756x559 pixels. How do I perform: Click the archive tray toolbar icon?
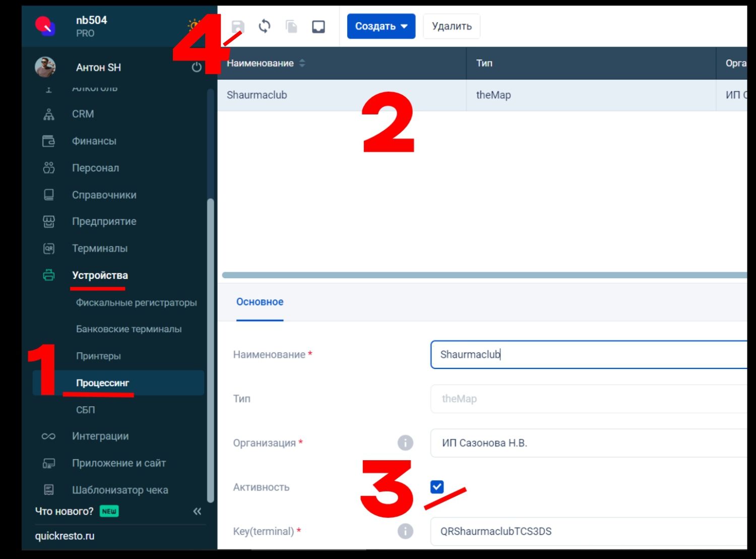point(319,26)
